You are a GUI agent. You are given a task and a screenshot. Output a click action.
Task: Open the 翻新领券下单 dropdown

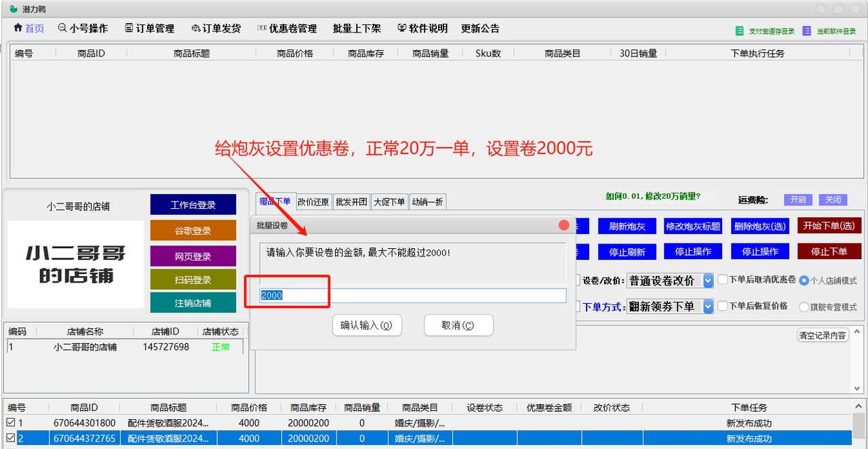(708, 307)
